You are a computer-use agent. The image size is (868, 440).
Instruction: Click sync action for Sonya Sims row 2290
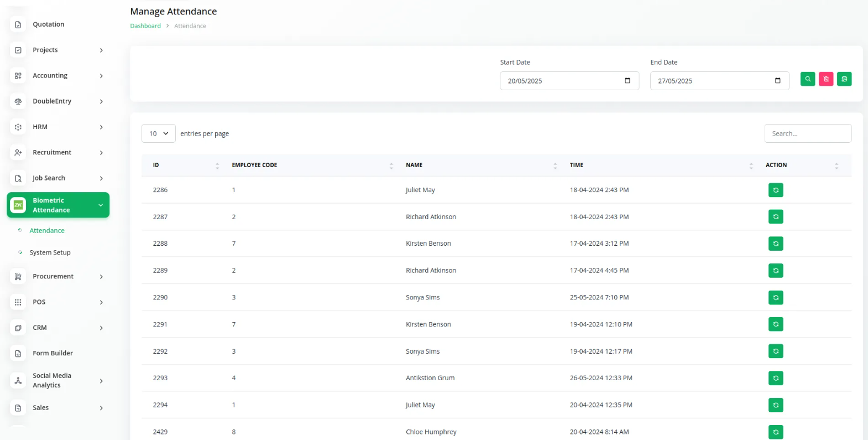(776, 298)
